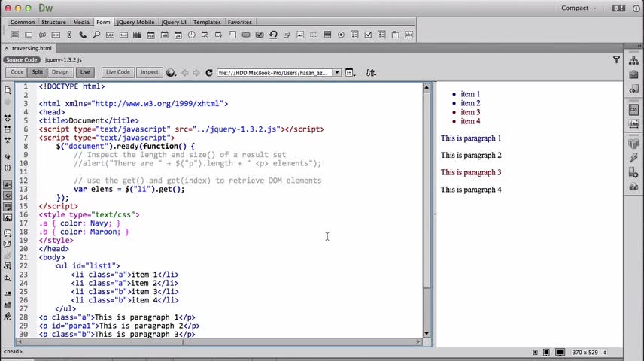Image resolution: width=644 pixels, height=361 pixels.
Task: Select desktop size icon in status bar
Action: click(560, 353)
